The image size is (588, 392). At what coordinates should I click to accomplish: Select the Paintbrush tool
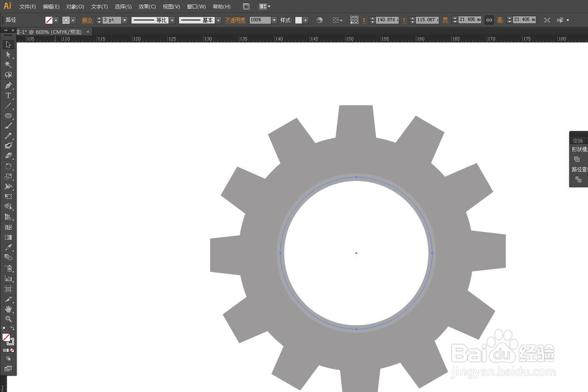[x=8, y=126]
